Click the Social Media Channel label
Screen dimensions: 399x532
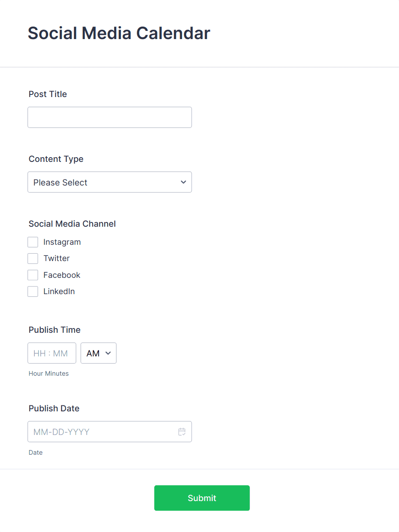click(72, 224)
